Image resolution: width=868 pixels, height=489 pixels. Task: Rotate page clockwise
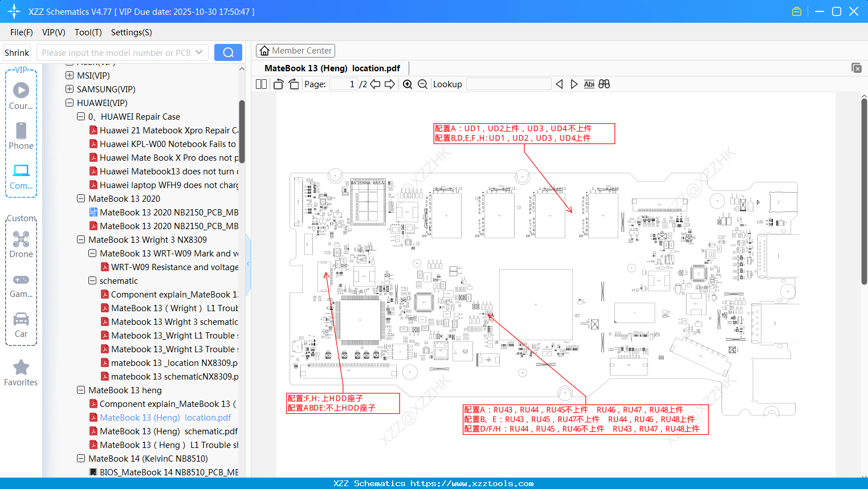(x=294, y=84)
